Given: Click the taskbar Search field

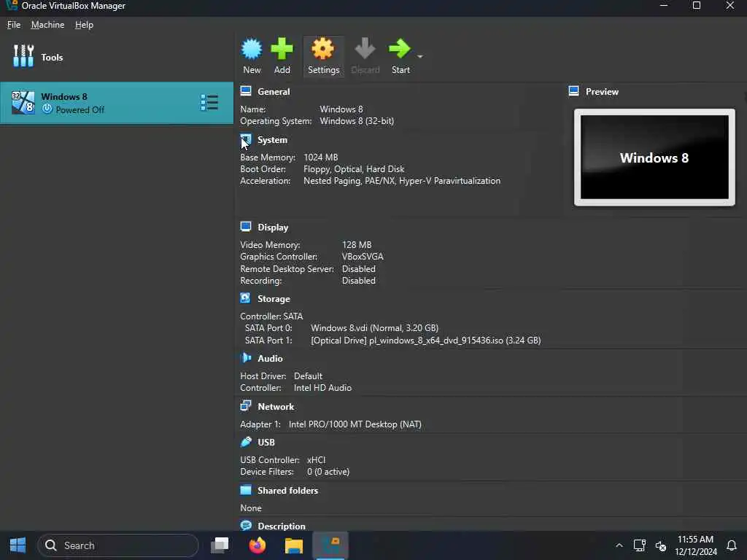Looking at the screenshot, I should click(x=117, y=545).
